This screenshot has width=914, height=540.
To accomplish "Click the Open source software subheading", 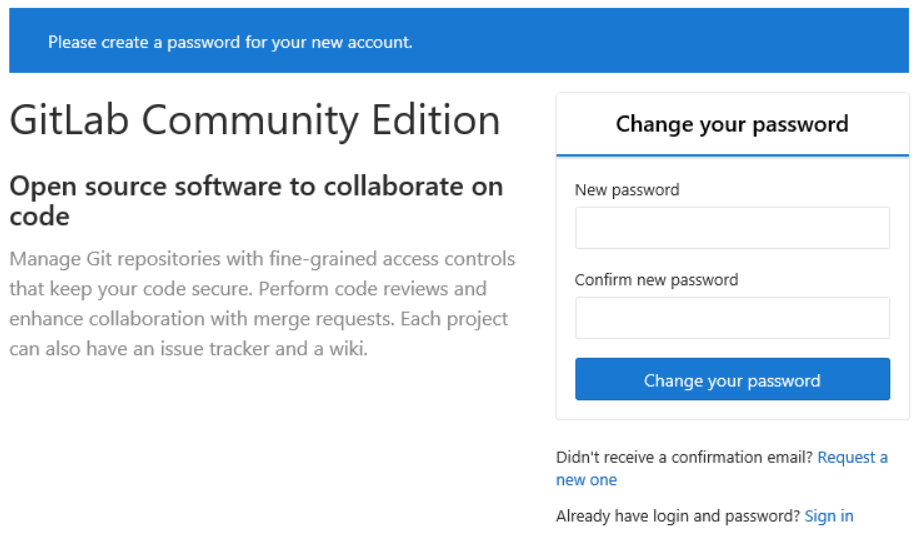I will pyautogui.click(x=256, y=187).
